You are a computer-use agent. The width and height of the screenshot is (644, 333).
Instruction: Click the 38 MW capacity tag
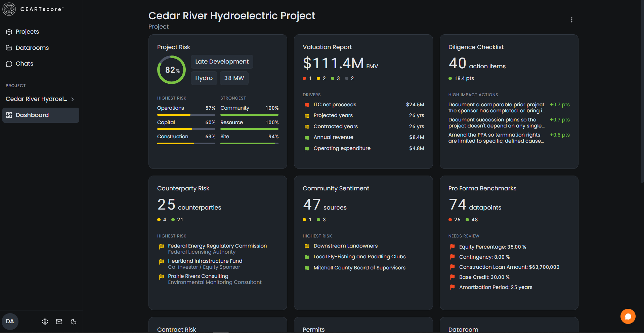point(234,78)
